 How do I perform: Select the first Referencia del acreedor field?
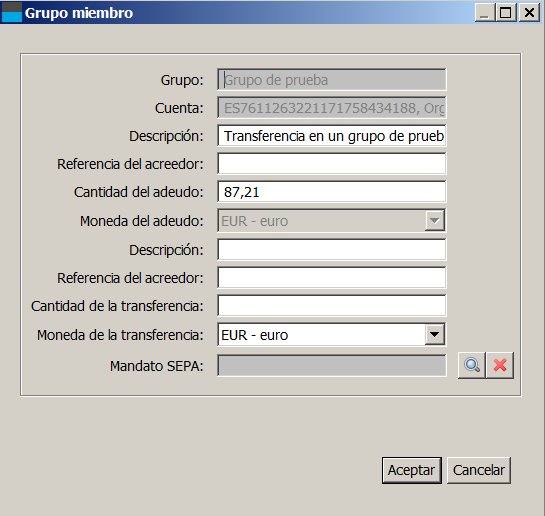tap(332, 163)
